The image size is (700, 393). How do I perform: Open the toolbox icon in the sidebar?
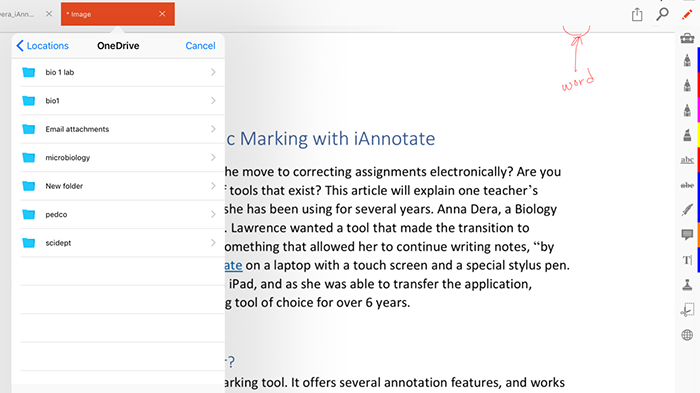click(687, 38)
